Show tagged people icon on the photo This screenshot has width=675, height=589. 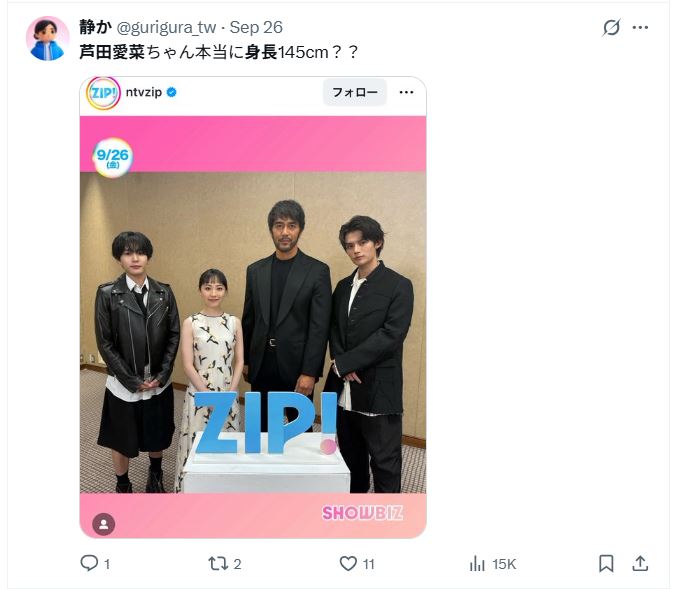pyautogui.click(x=104, y=524)
